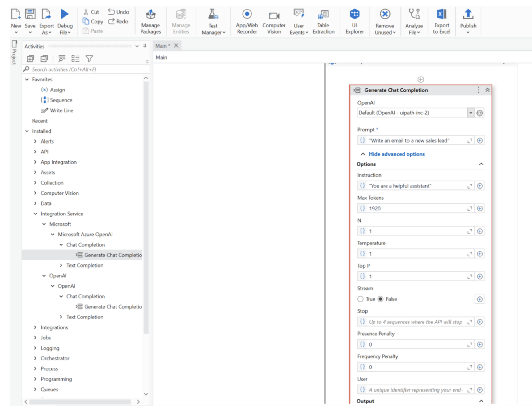Expand all activities tree icon
This screenshot has width=532, height=408.
[30, 59]
